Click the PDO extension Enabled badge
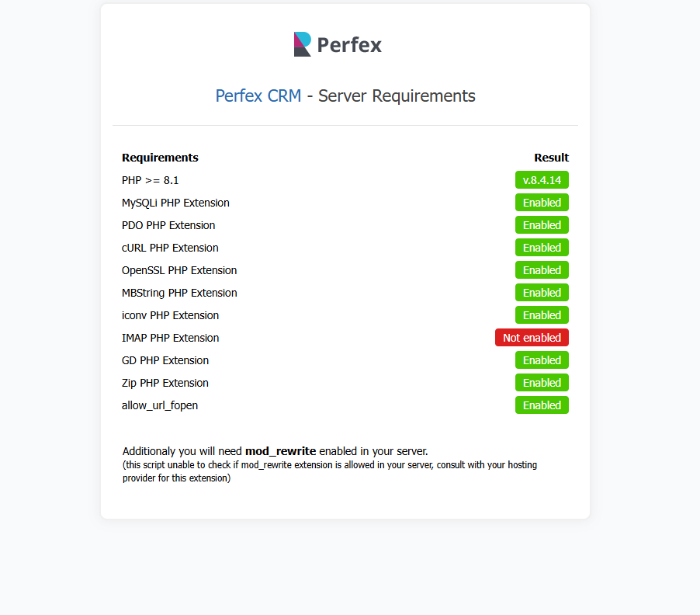Screen dimensions: 700x615 (542, 225)
